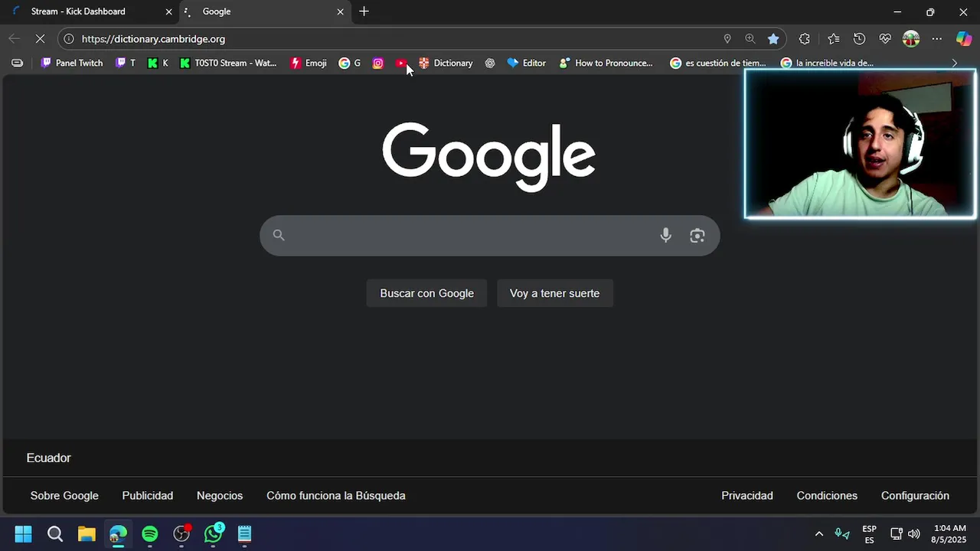Open the Editor bookmark
This screenshot has width=980, height=551.
click(527, 63)
